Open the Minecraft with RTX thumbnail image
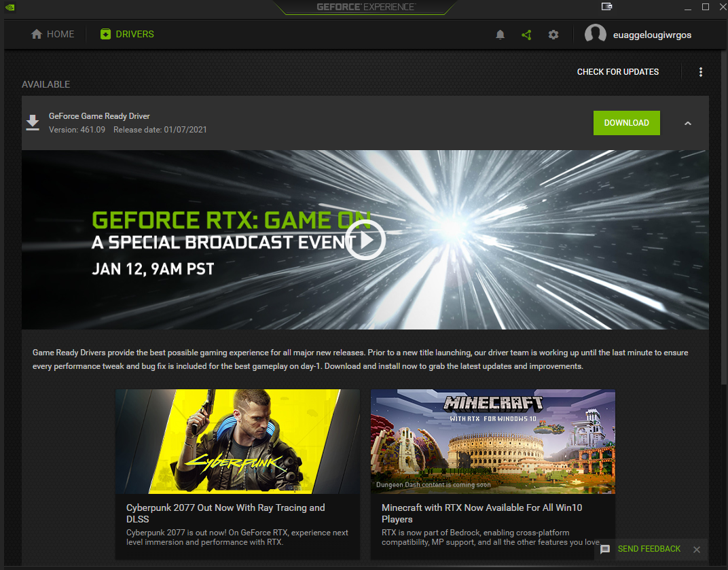The image size is (728, 570). pyautogui.click(x=492, y=442)
